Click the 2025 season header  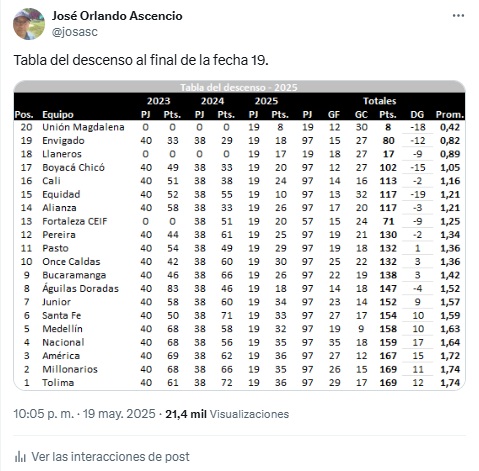(x=266, y=101)
